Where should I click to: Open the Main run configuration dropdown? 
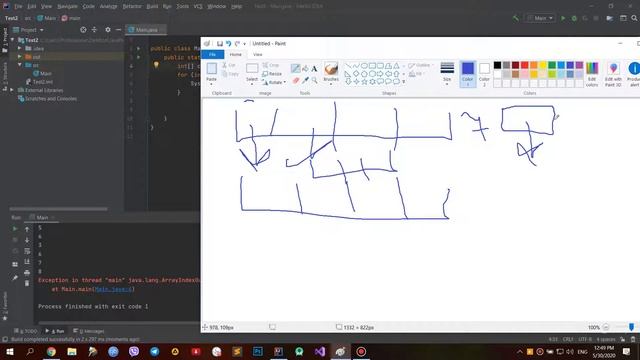(540, 18)
